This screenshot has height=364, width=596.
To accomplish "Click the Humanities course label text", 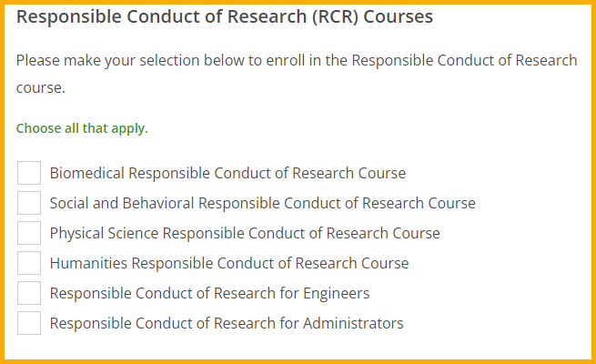I will (x=229, y=263).
